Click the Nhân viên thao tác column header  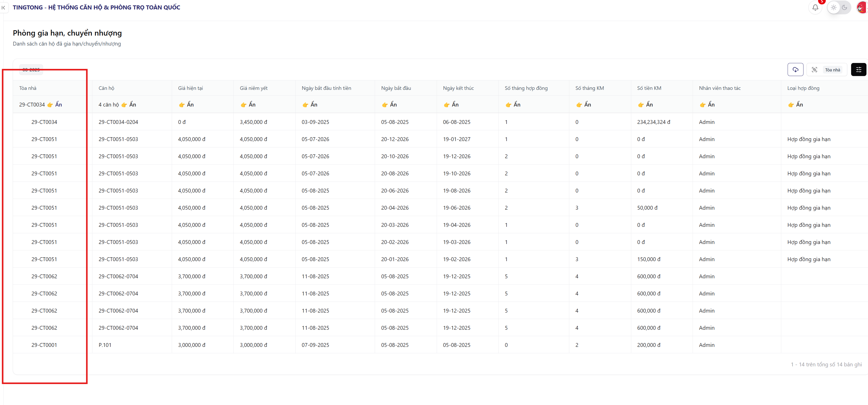719,88
